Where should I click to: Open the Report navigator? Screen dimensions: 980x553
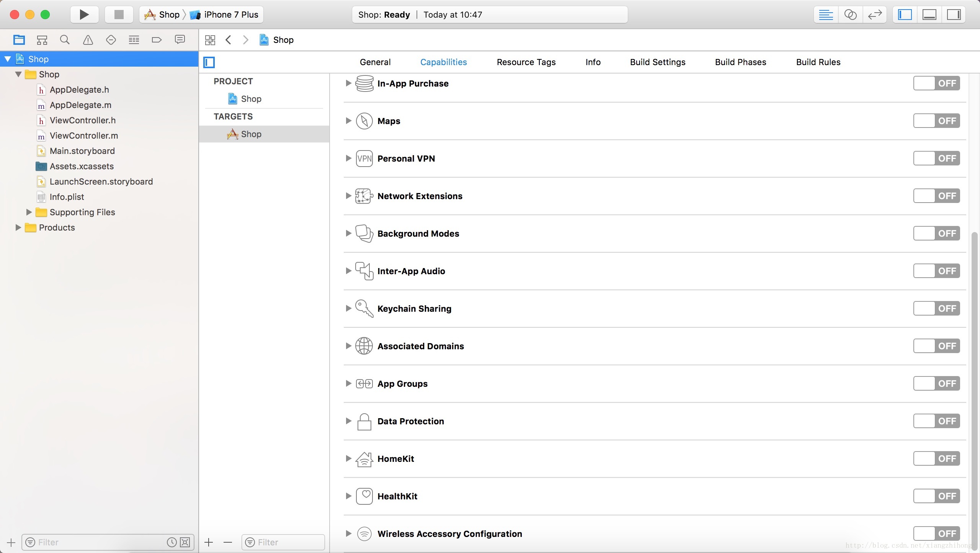180,40
